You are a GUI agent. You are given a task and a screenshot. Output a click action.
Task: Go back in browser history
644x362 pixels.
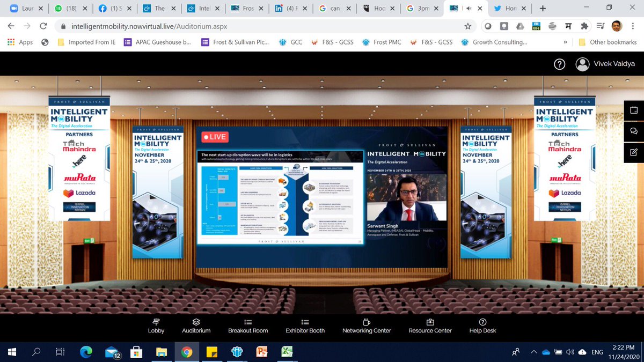11,26
